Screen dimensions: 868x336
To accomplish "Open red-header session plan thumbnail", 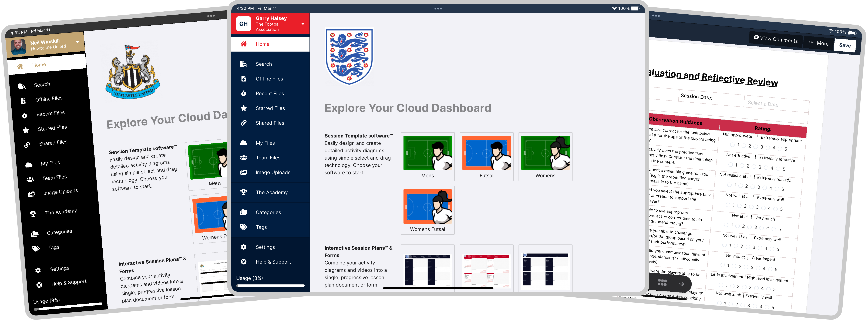I will pyautogui.click(x=486, y=269).
